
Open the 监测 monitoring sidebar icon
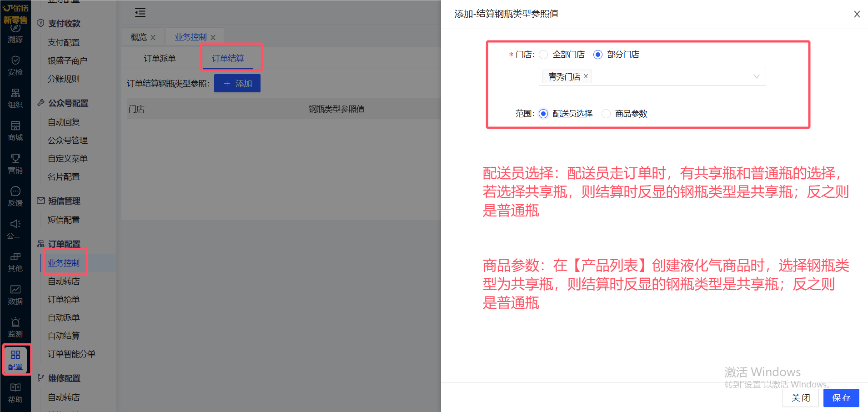click(15, 327)
